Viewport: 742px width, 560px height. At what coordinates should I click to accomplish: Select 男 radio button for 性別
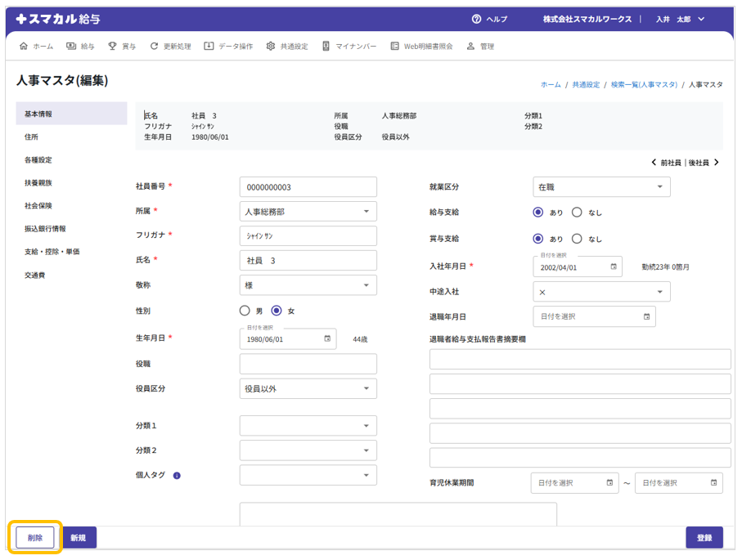point(245,311)
